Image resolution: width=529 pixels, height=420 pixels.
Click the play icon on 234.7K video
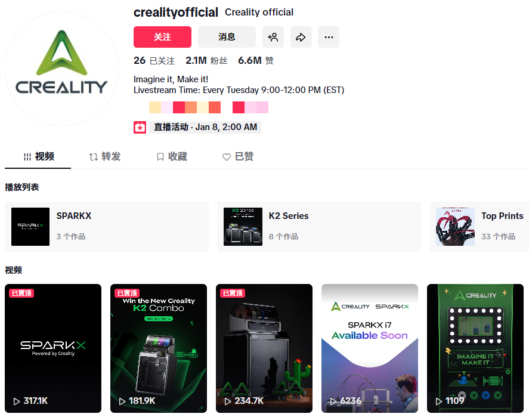click(228, 401)
